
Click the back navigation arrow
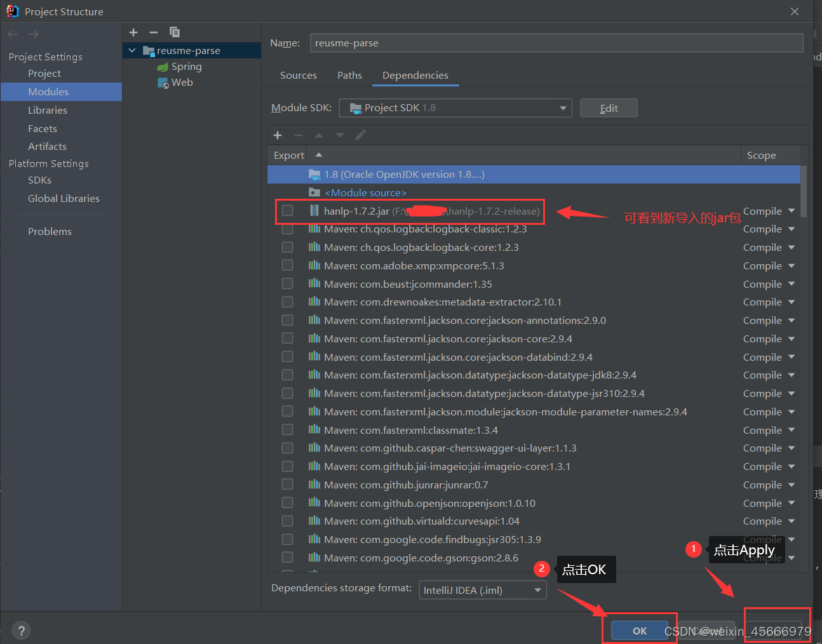point(12,34)
